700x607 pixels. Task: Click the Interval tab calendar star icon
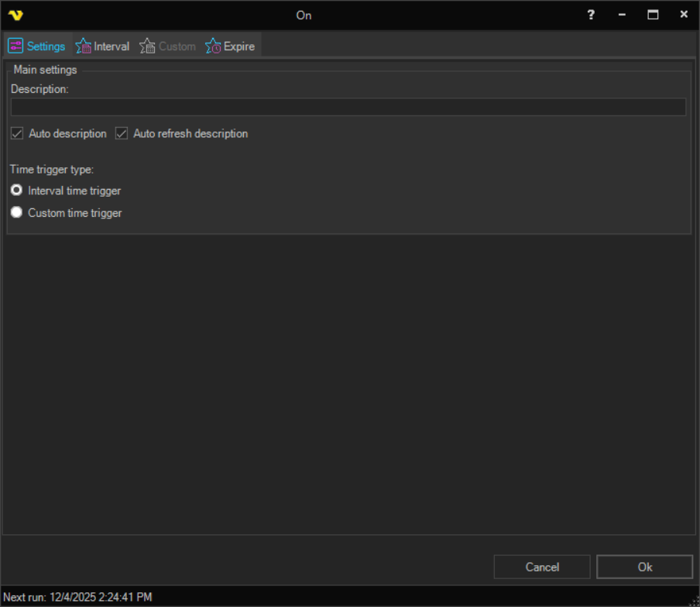[84, 46]
